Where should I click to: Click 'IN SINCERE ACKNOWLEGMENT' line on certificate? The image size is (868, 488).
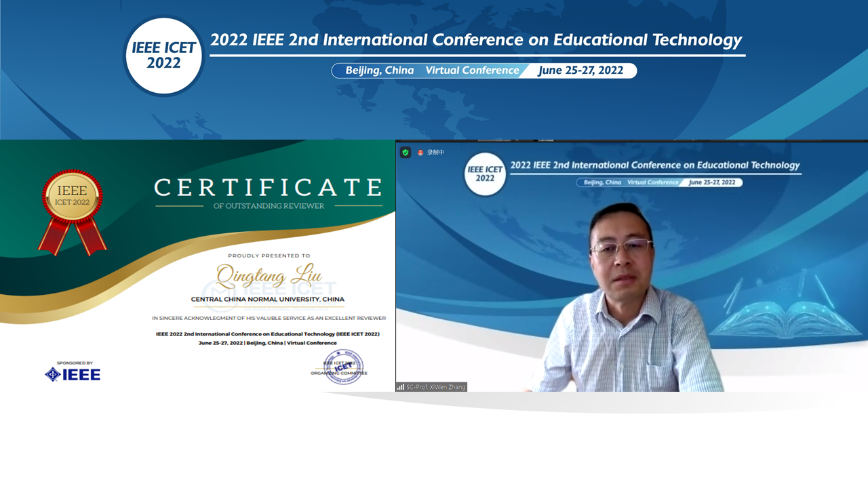pos(269,318)
